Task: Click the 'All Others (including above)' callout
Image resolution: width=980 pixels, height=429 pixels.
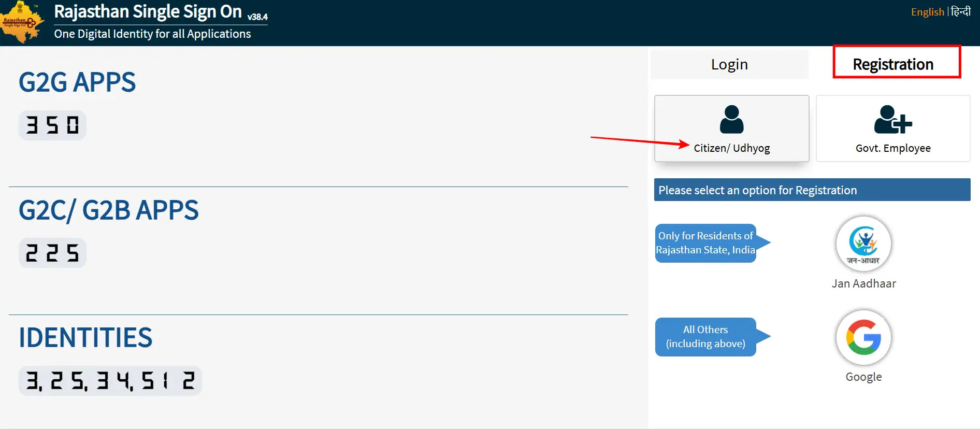Action: (705, 337)
